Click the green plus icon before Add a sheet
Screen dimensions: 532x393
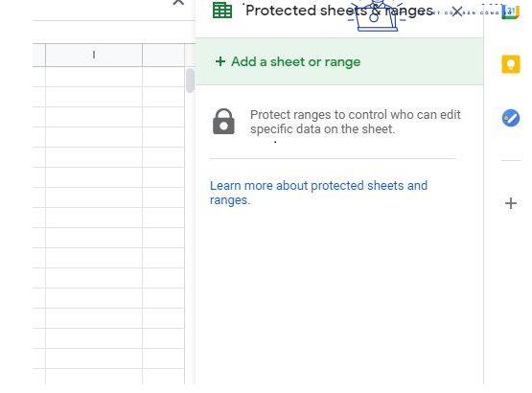point(220,61)
